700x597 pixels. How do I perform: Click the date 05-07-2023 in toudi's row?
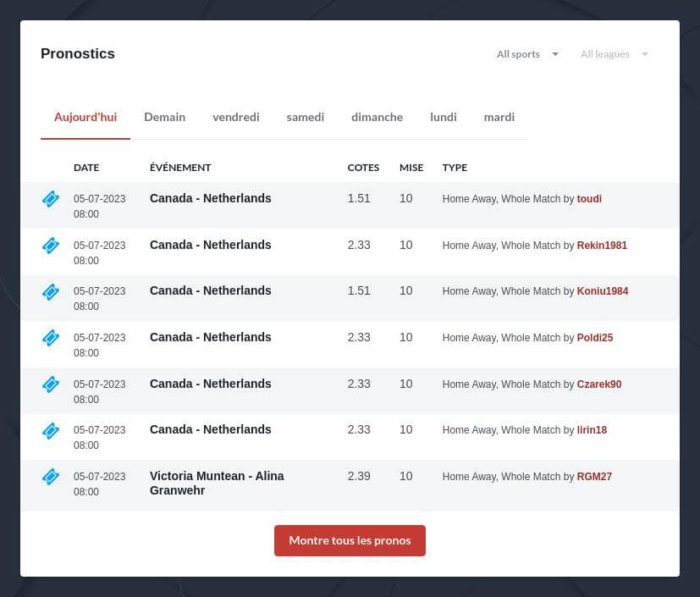[x=100, y=199]
